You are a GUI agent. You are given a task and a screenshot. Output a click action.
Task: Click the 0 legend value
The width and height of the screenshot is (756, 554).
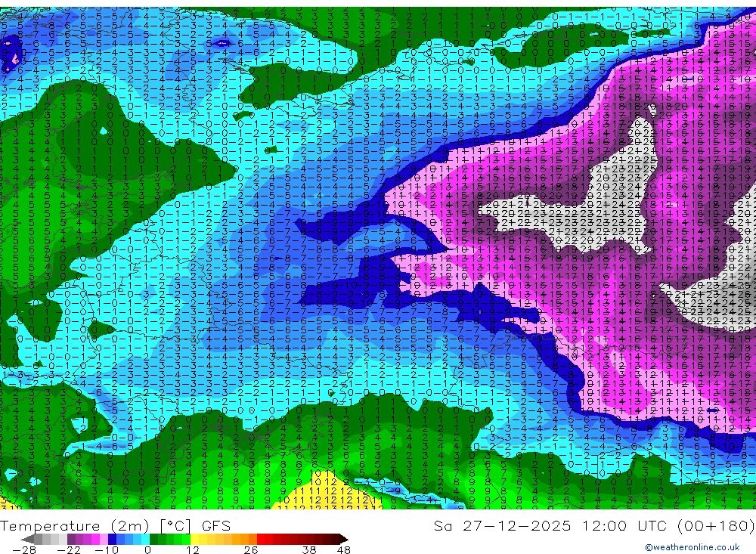[147, 550]
